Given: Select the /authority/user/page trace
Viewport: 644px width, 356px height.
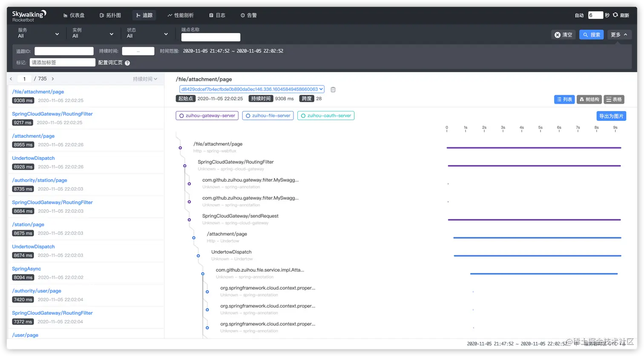Looking at the screenshot, I should point(86,295).
